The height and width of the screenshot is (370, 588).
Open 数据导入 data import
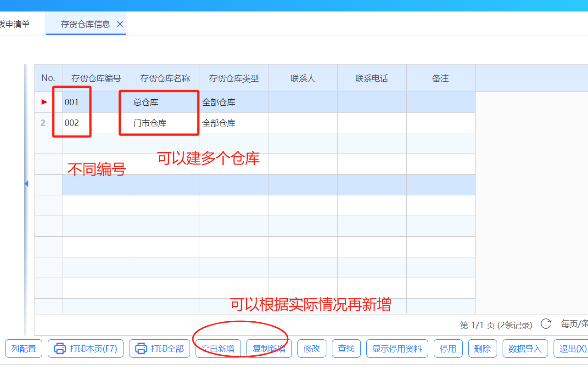[525, 349]
